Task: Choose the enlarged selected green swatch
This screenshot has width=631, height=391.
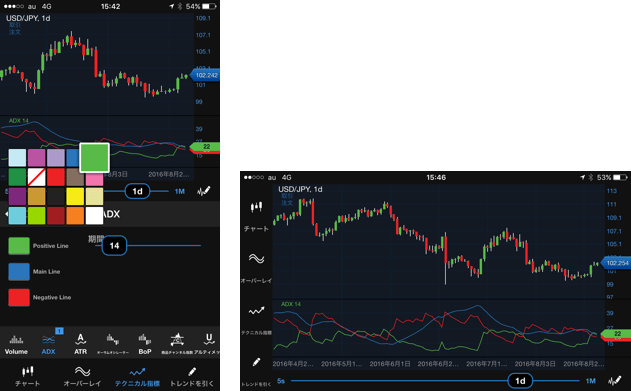Action: pos(95,158)
